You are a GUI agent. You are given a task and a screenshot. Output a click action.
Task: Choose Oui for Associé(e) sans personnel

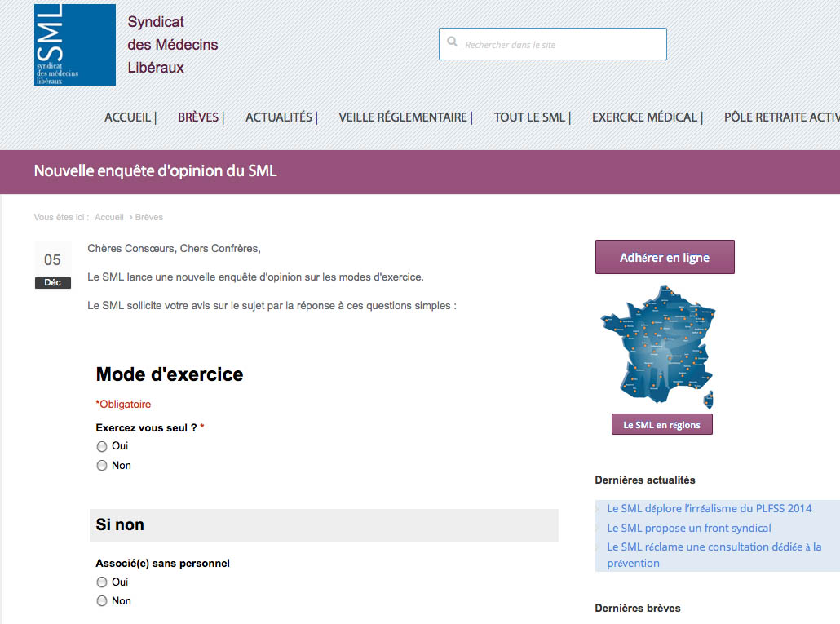point(102,582)
